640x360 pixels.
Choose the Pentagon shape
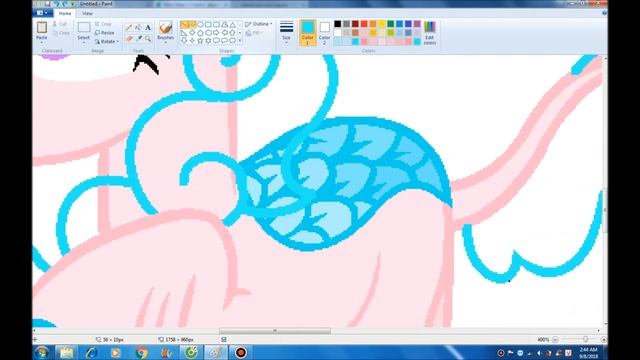click(x=200, y=33)
